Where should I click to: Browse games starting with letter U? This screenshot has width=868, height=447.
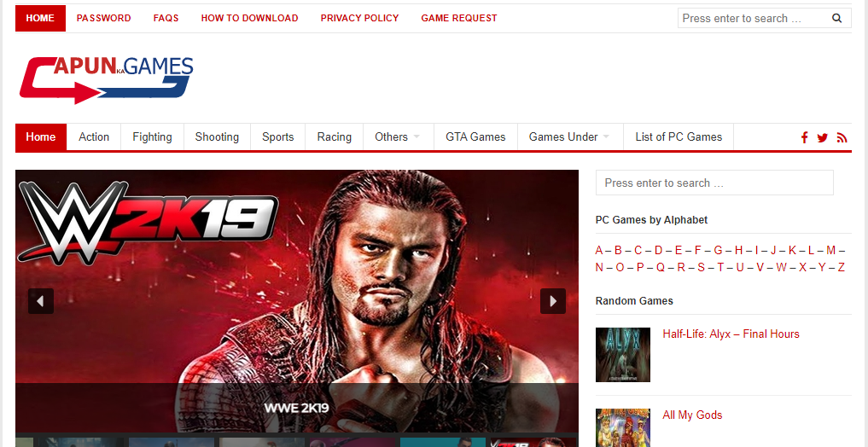(740, 267)
